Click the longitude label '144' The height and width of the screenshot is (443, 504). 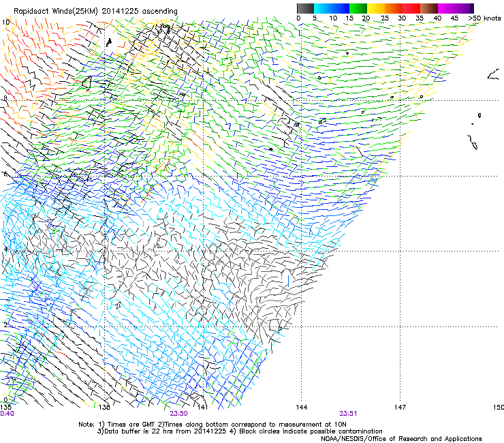tap(301, 408)
